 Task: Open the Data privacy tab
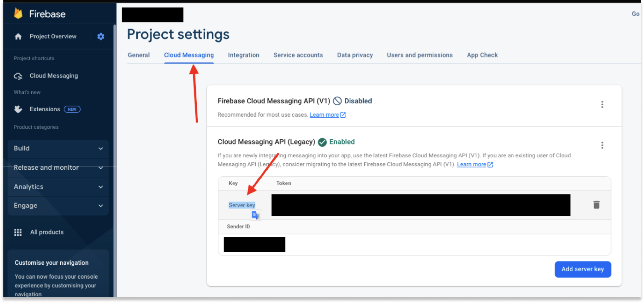tap(355, 55)
